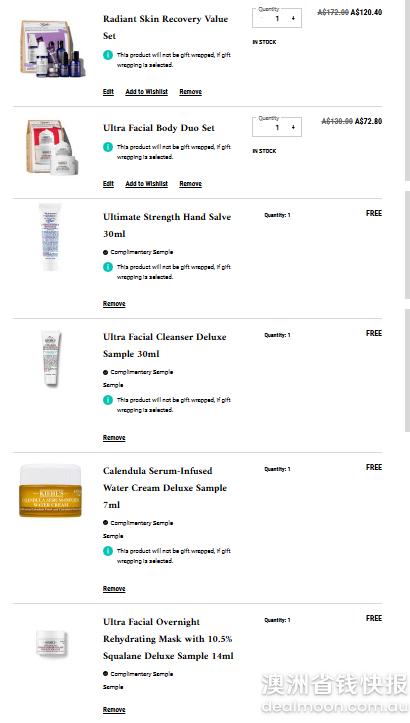Increase quantity of Radiant Skin Recovery Set
Viewport: 410px width, 723px height.
click(x=293, y=18)
